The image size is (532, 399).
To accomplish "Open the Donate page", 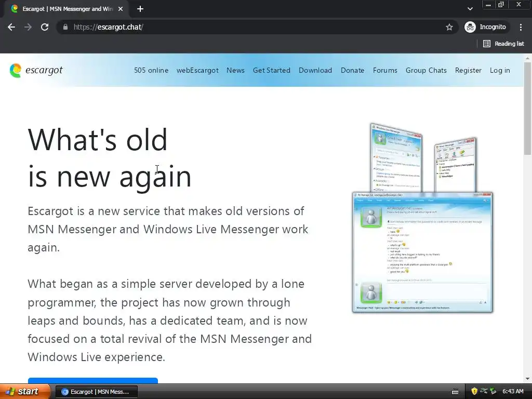I will click(353, 70).
